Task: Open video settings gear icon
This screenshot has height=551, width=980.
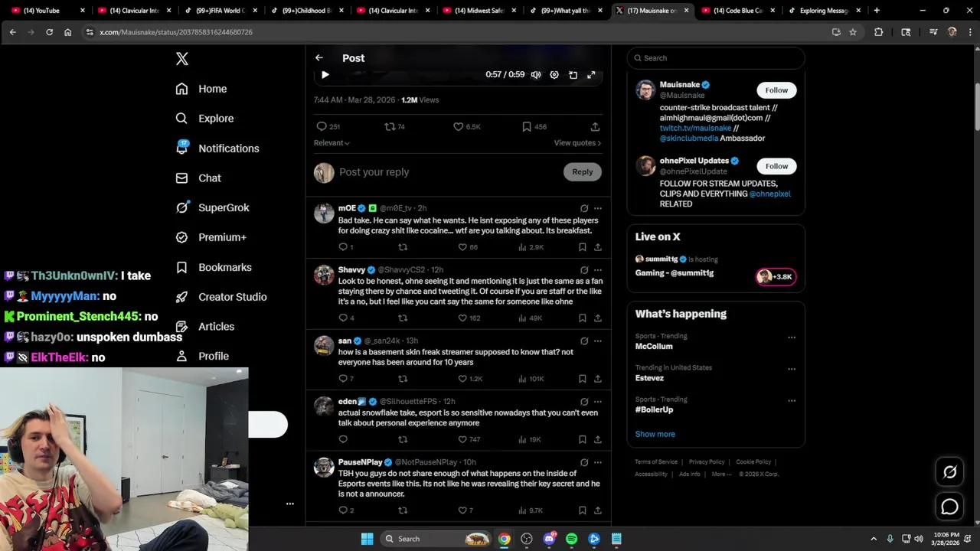Action: (x=554, y=75)
